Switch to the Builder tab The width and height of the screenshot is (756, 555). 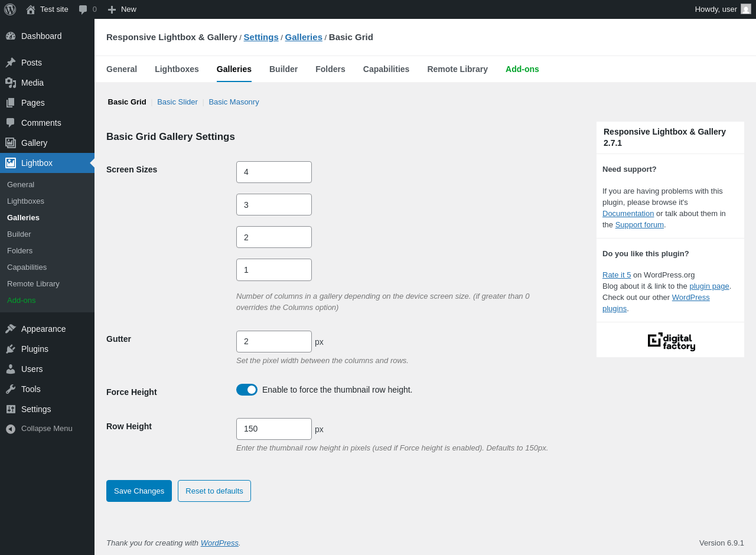point(283,69)
